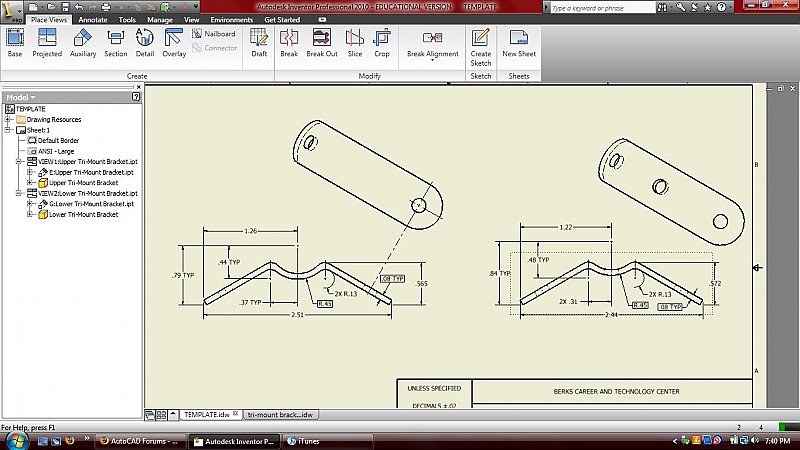The width and height of the screenshot is (800, 450).
Task: Click Break Alignment in Modify panel
Action: click(433, 45)
